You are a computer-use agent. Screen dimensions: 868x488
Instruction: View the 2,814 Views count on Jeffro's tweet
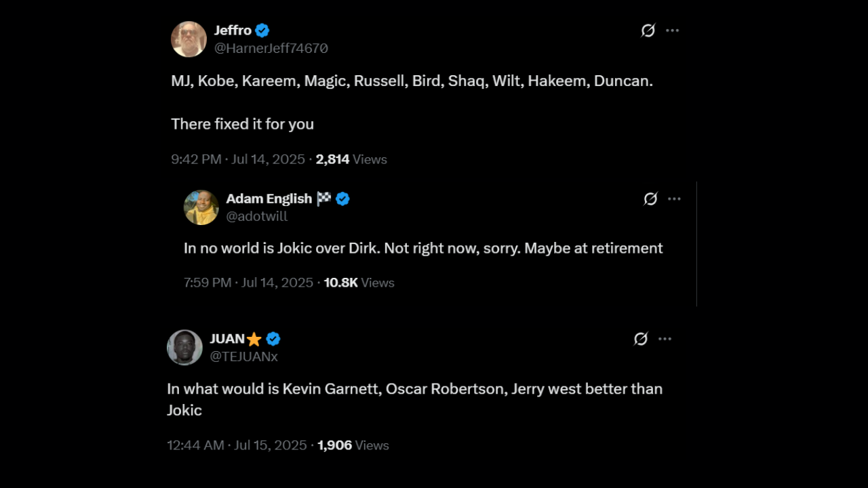coord(351,159)
